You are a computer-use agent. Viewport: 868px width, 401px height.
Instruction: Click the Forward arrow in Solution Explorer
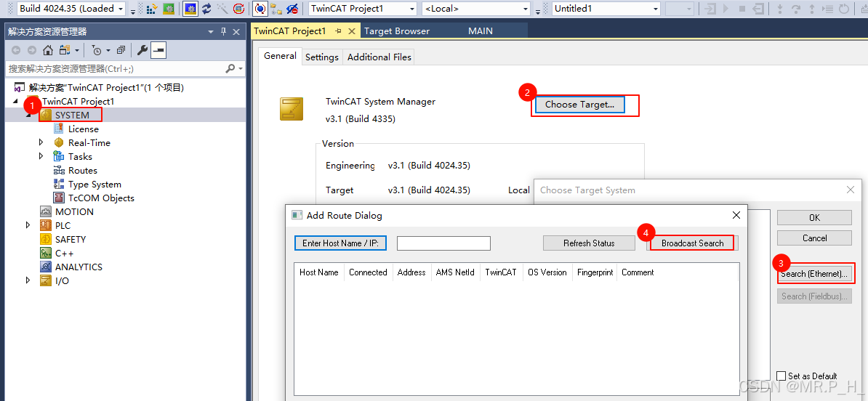pos(31,50)
